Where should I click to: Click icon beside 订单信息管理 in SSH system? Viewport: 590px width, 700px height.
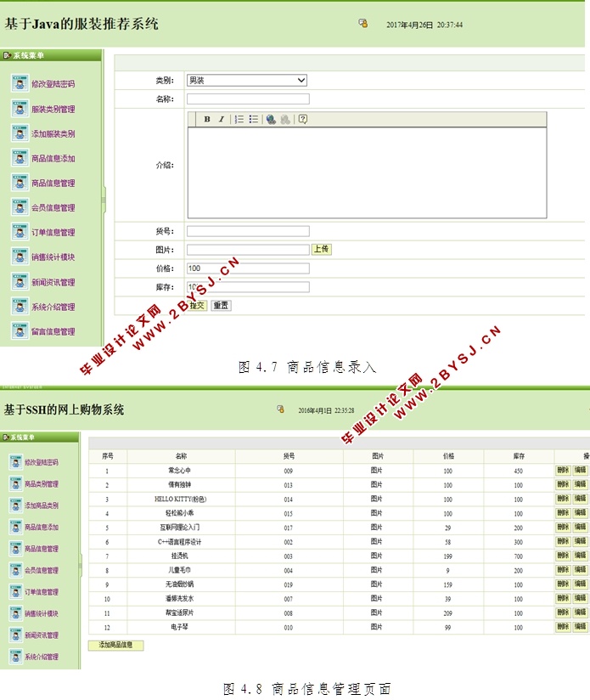(x=15, y=591)
